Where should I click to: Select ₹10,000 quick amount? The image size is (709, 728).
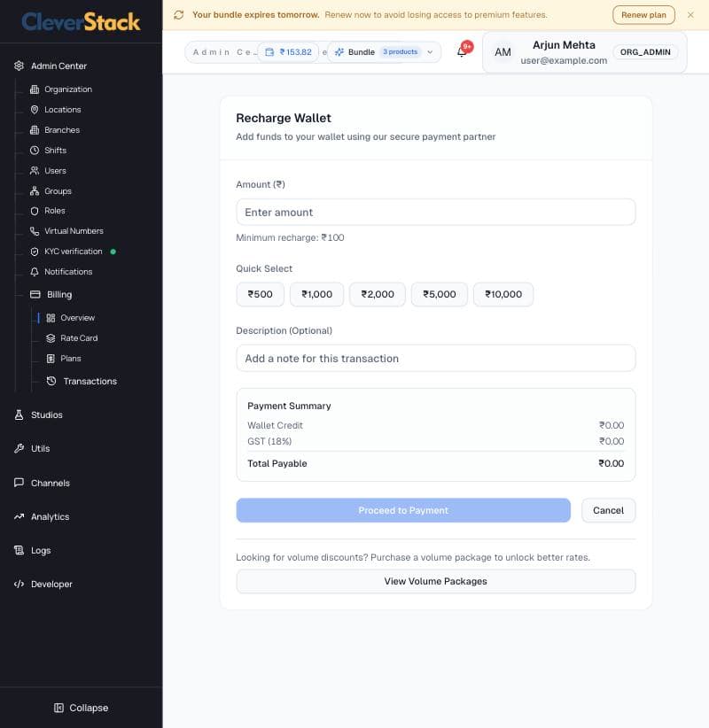pyautogui.click(x=503, y=294)
